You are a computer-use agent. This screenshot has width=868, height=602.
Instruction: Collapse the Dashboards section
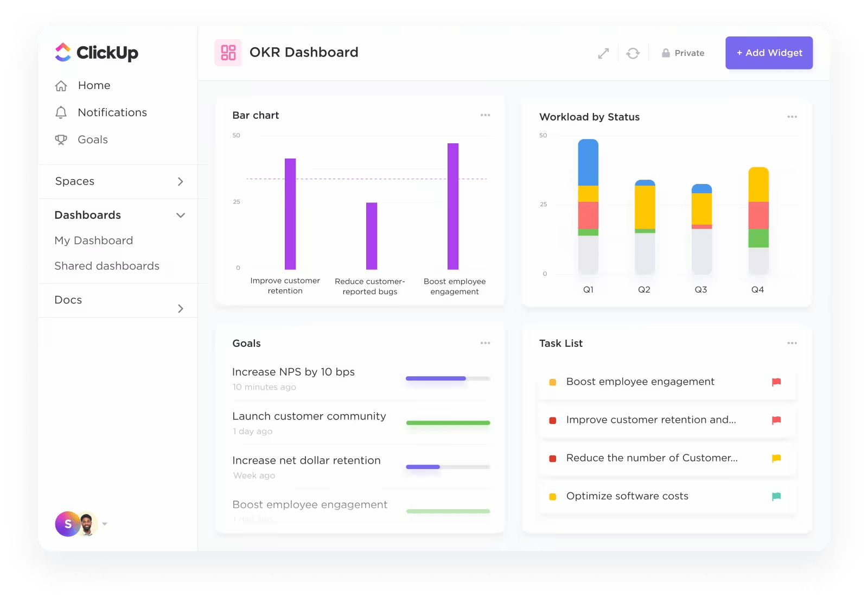181,215
